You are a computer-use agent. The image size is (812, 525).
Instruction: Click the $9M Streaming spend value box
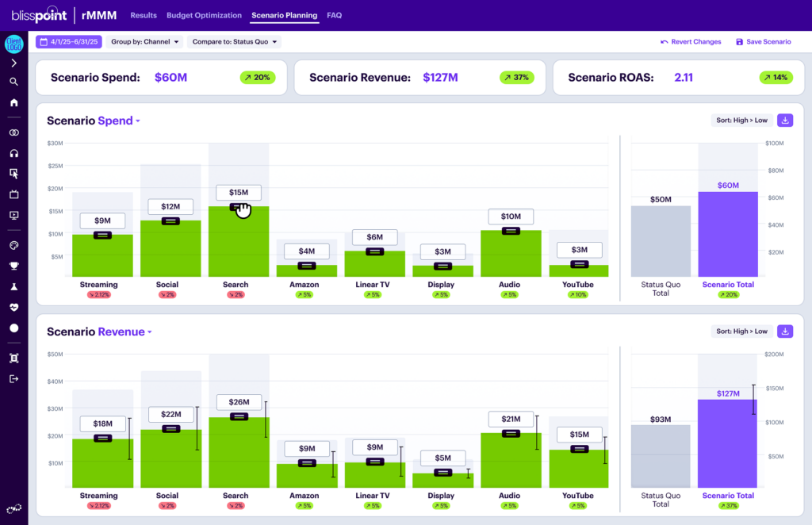102,221
